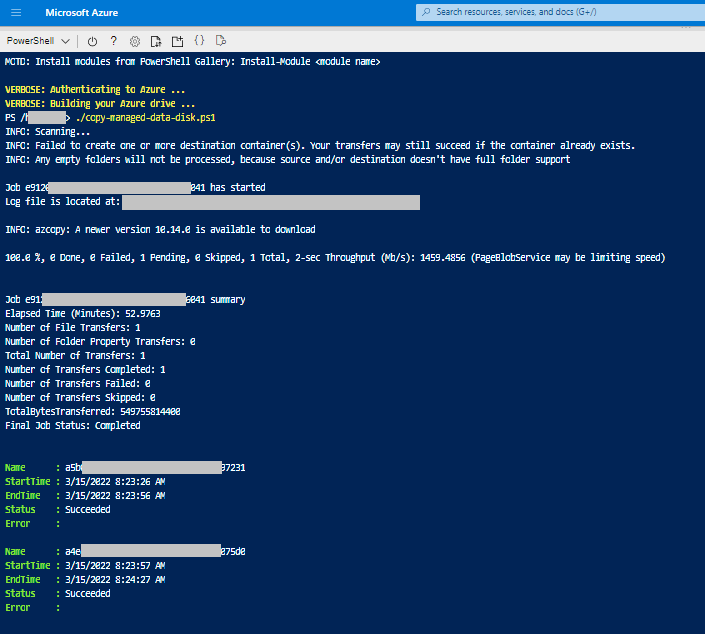The width and height of the screenshot is (705, 634).
Task: Click the "Number of Transfers Skipped: 0" line
Action: click(80, 397)
